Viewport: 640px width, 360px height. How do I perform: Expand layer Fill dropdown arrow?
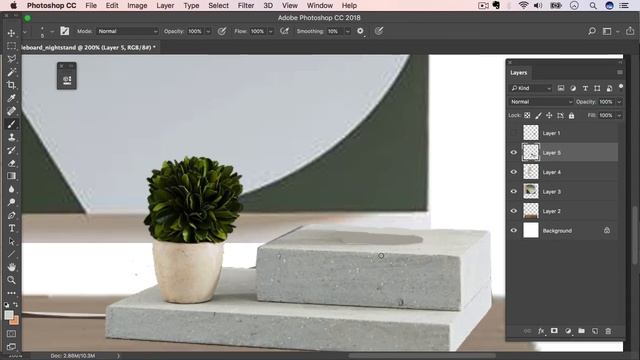click(x=619, y=116)
